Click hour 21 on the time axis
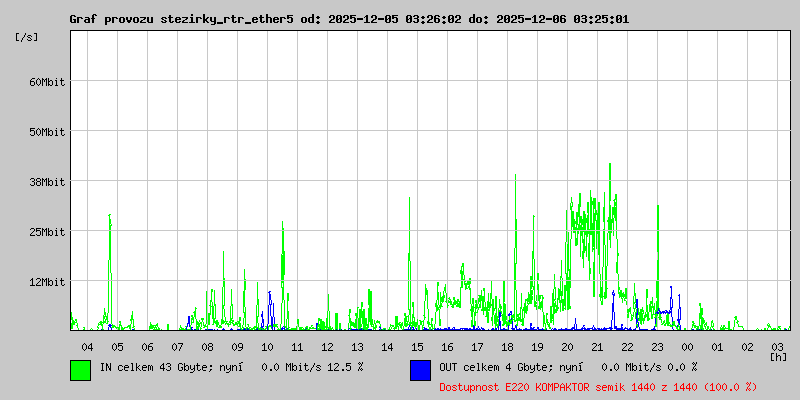This screenshot has height=400, width=800. [597, 346]
